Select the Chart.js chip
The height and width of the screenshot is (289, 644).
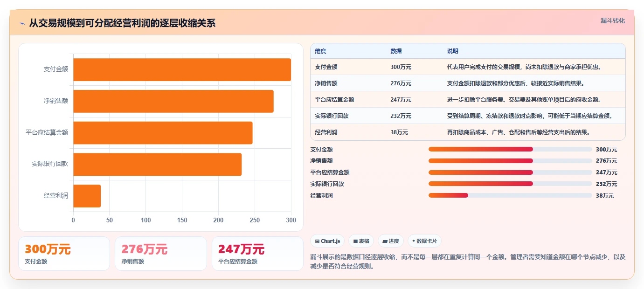tap(328, 241)
